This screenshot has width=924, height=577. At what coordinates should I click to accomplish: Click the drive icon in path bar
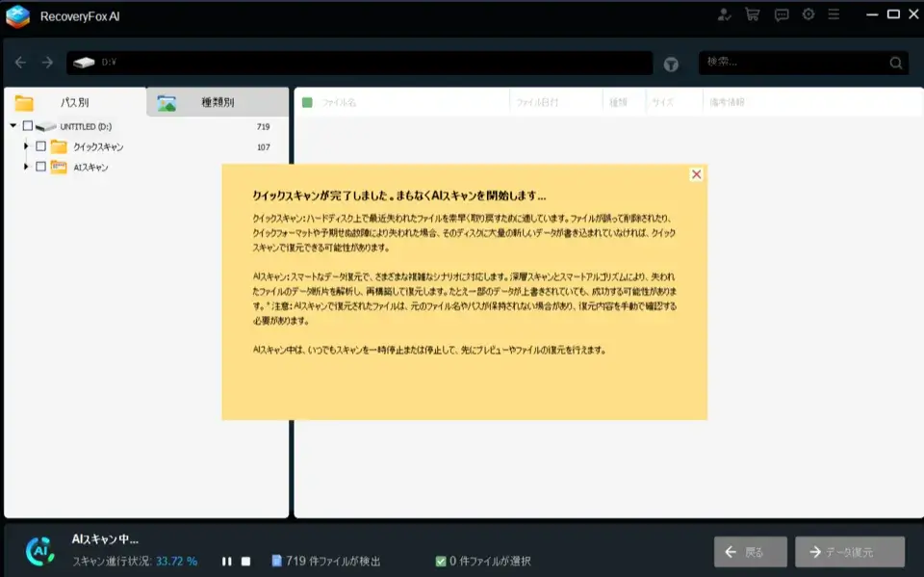[x=85, y=62]
